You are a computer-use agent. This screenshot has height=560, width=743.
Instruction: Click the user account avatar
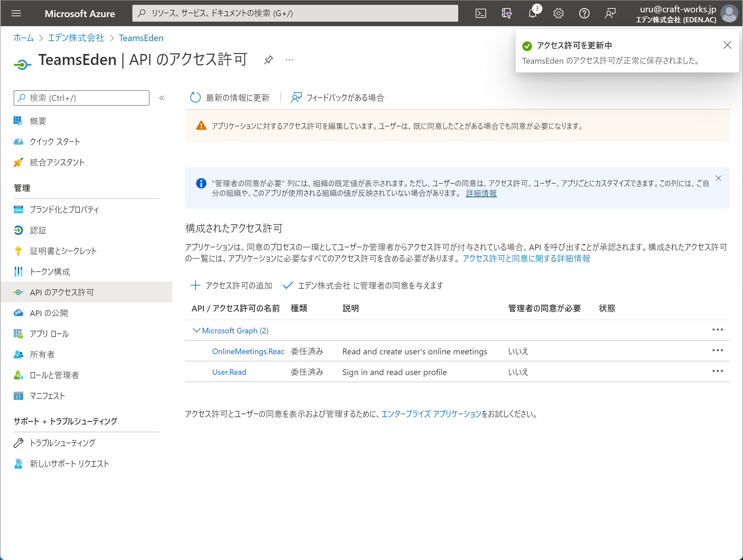[729, 14]
